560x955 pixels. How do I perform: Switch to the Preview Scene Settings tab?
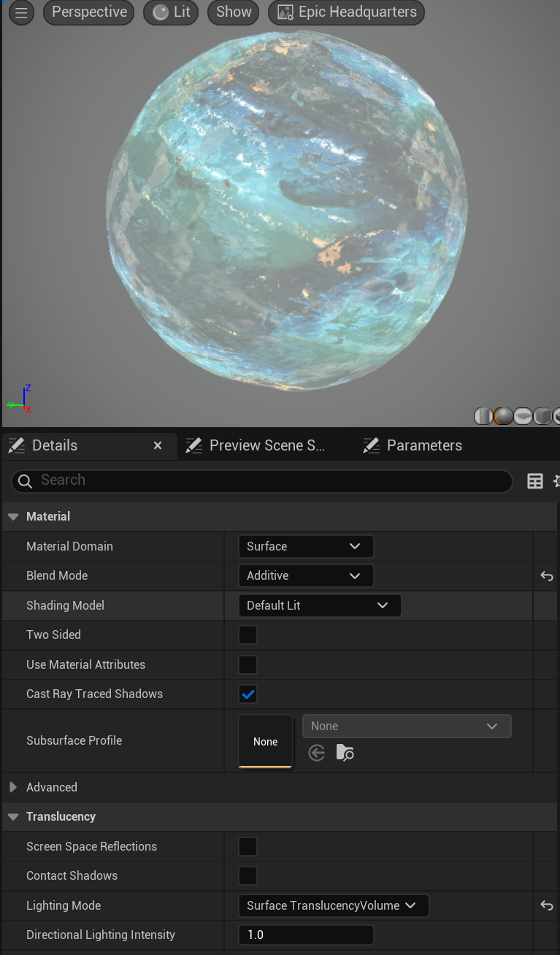click(266, 445)
